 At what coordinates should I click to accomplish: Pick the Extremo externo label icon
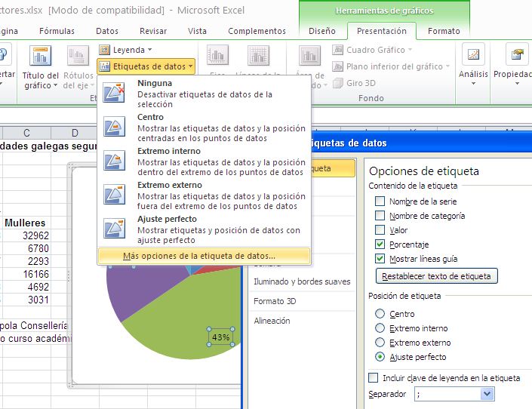pos(115,195)
